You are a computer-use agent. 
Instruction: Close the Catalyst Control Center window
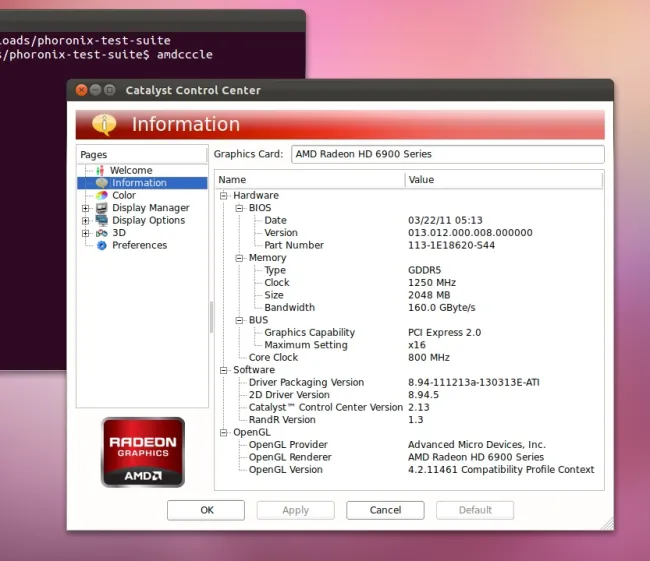click(x=82, y=90)
